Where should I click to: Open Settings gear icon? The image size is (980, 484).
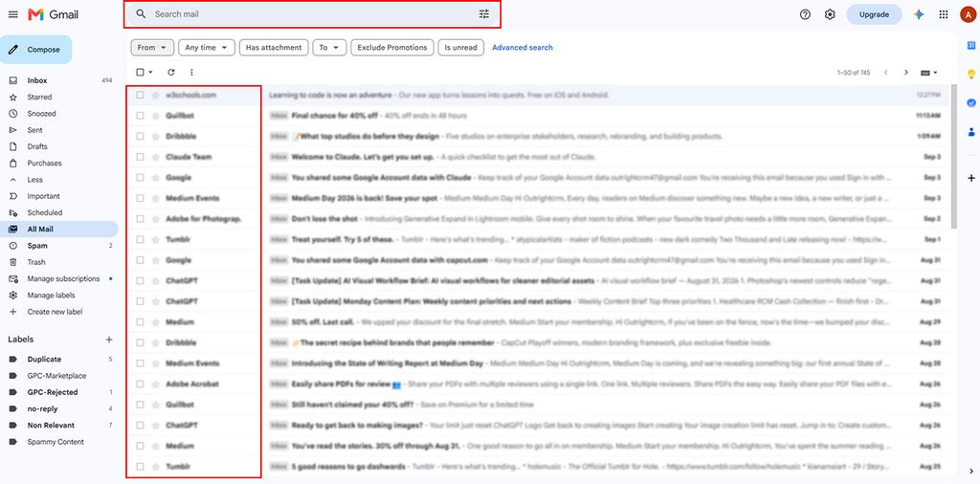pyautogui.click(x=830, y=14)
